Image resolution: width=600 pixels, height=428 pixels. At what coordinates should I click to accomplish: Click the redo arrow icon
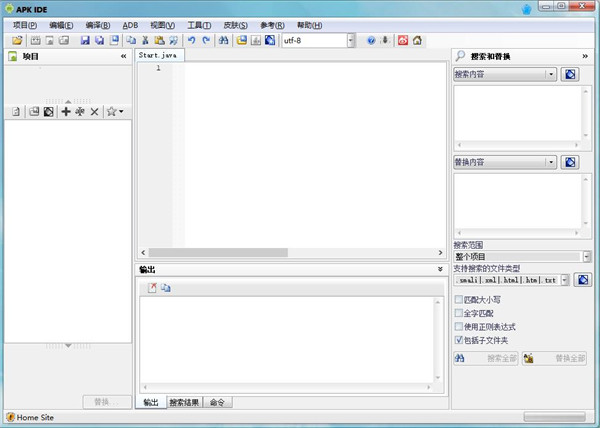tap(206, 40)
